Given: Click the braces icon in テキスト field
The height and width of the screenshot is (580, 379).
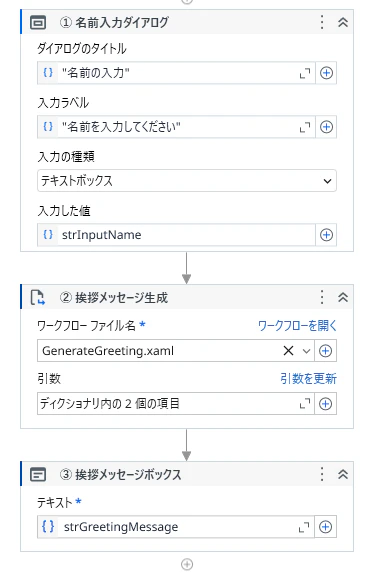Looking at the screenshot, I should [x=48, y=526].
